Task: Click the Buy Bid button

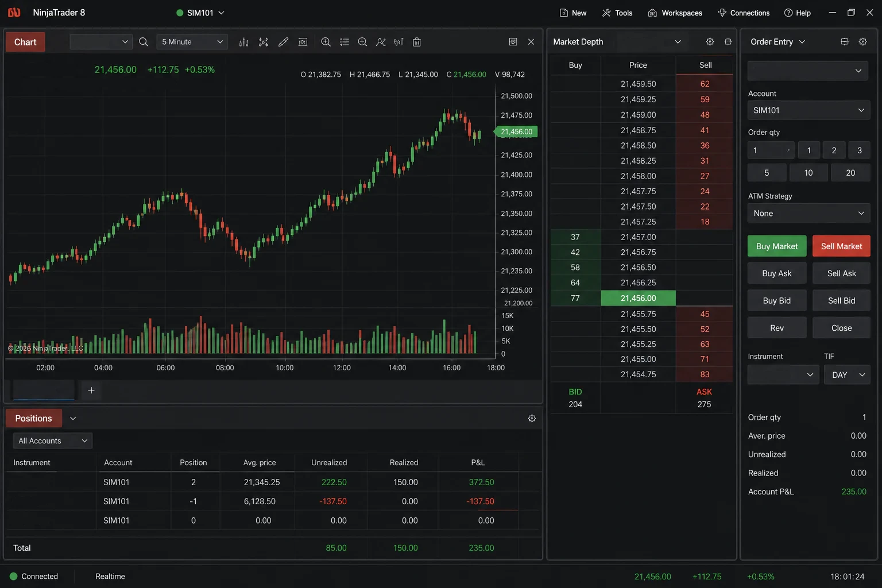Action: pyautogui.click(x=777, y=300)
